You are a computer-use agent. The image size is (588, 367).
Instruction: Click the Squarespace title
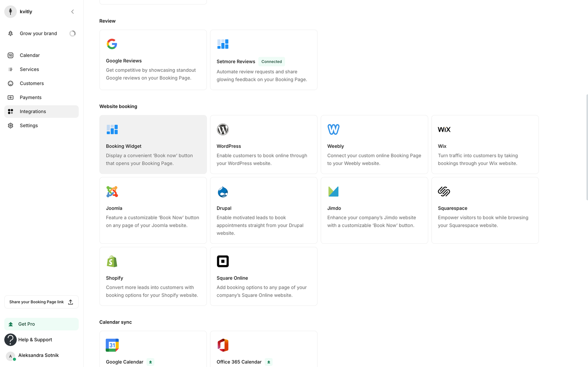[453, 208]
